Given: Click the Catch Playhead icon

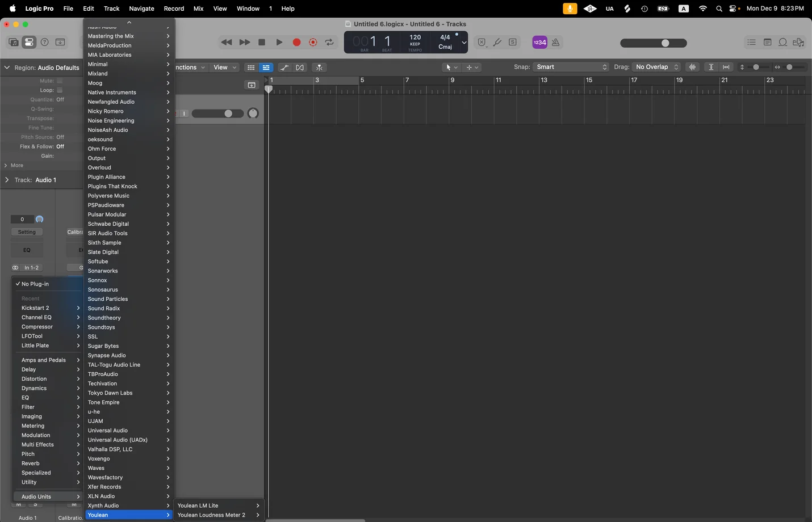Looking at the screenshot, I should tap(319, 68).
